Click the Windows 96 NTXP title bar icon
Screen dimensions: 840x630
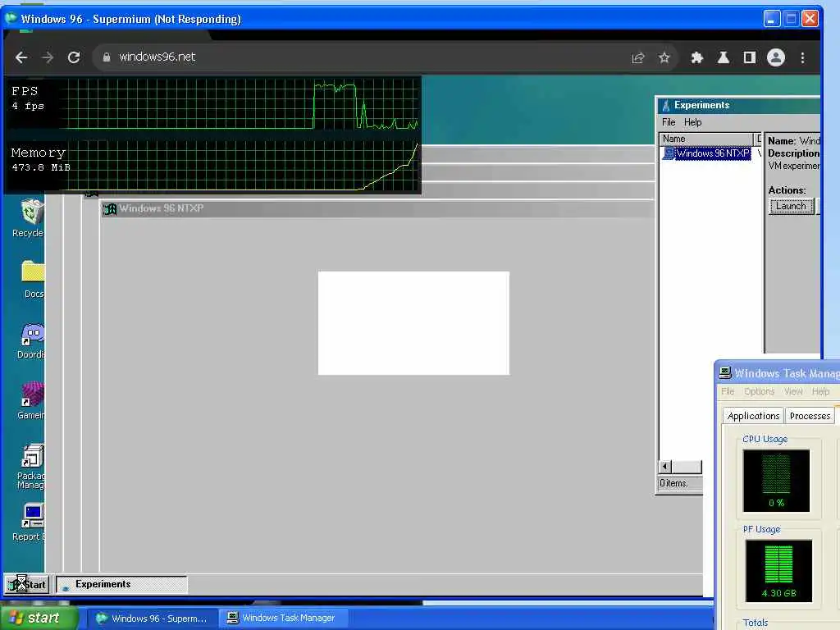pos(110,209)
